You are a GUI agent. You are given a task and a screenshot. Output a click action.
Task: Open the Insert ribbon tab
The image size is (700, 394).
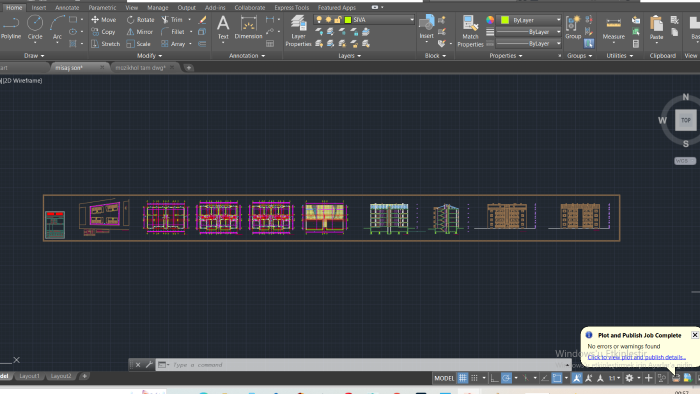(39, 8)
